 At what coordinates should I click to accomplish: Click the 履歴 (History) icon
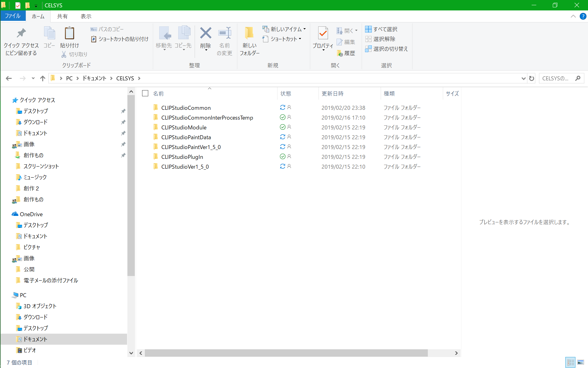[x=340, y=53]
